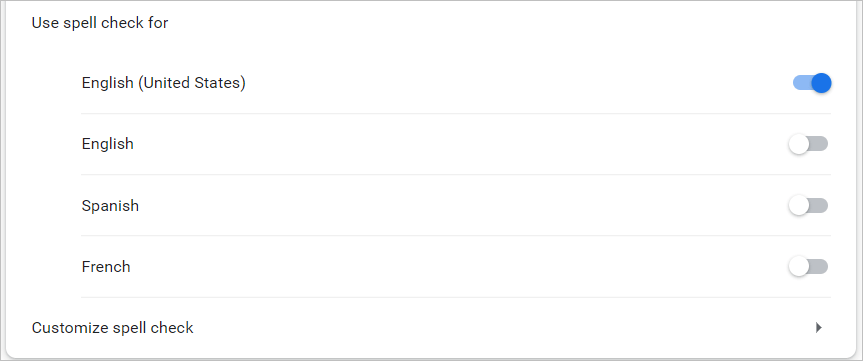
Task: Click the plain English language label
Action: tap(107, 144)
